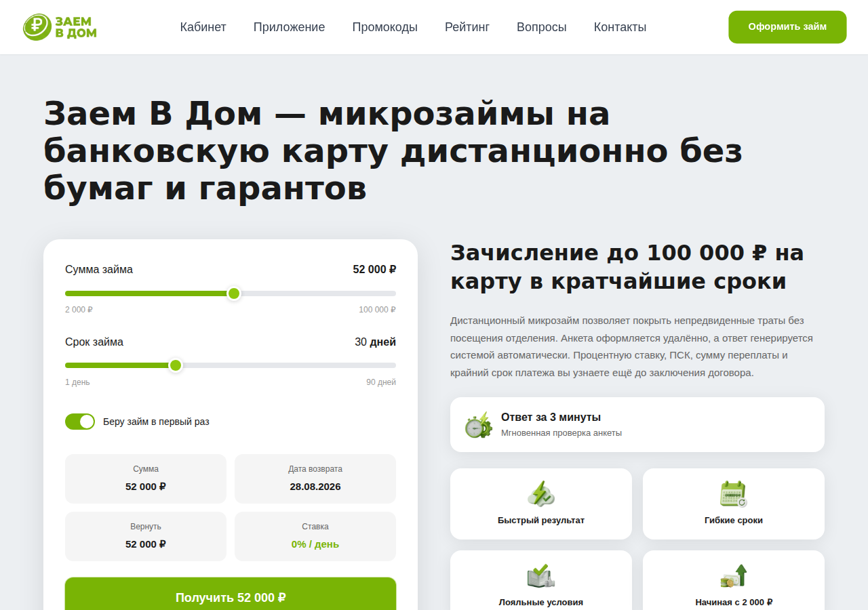Select the Быстрый результат card label
This screenshot has height=610, width=868.
541,521
